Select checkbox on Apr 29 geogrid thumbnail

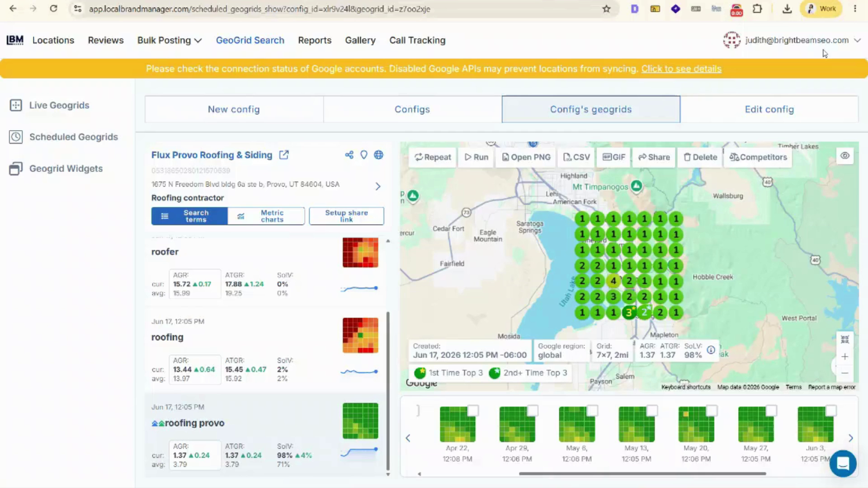coord(533,410)
